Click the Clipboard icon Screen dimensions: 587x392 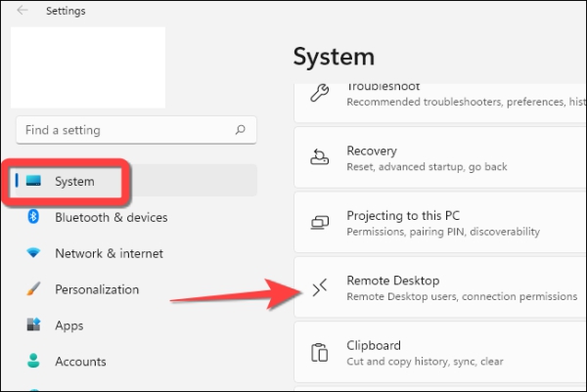click(x=320, y=353)
